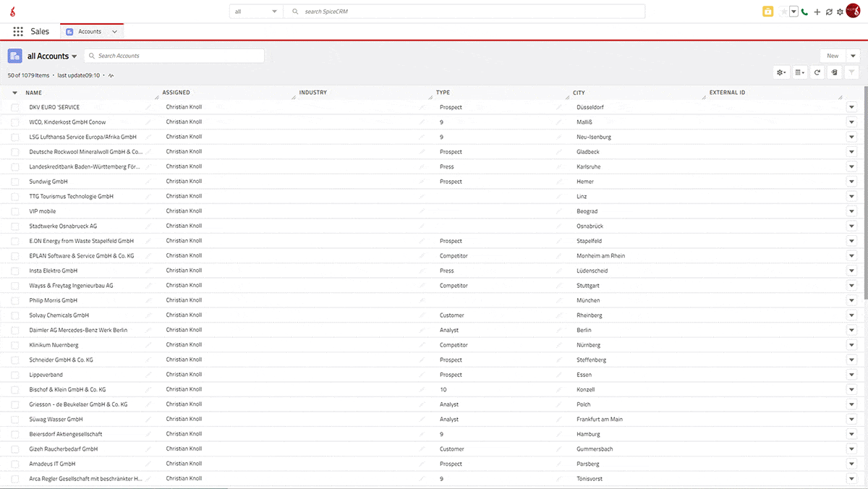Screen dimensions: 868x489
Task: Tick the Stadtwerke Osnabrueck AG checkbox
Action: tap(14, 226)
